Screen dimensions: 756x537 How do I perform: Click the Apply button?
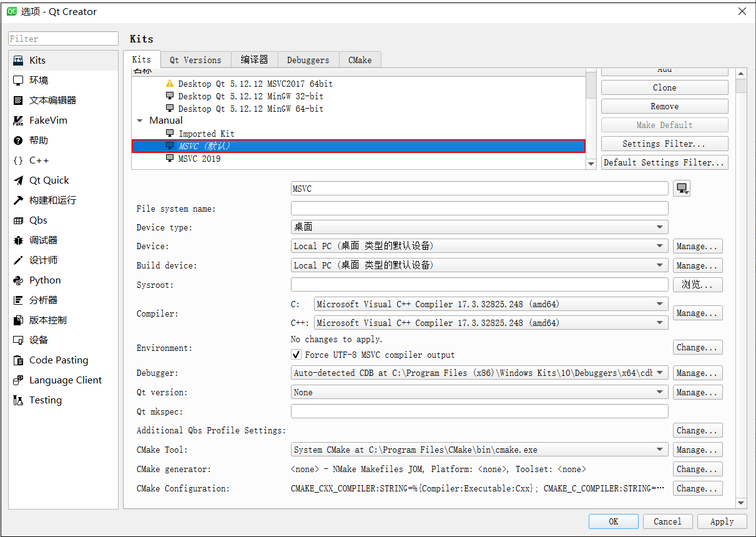tap(722, 521)
